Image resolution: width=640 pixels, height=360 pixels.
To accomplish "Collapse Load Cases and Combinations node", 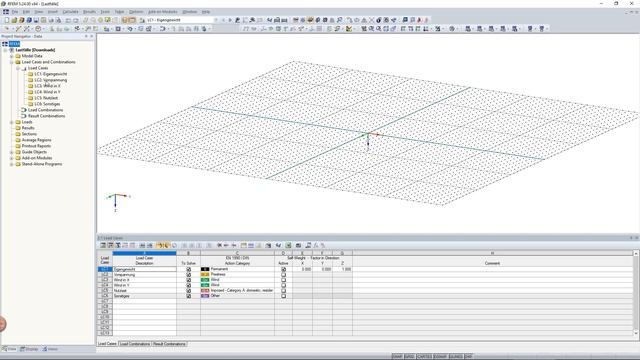I will [12, 62].
